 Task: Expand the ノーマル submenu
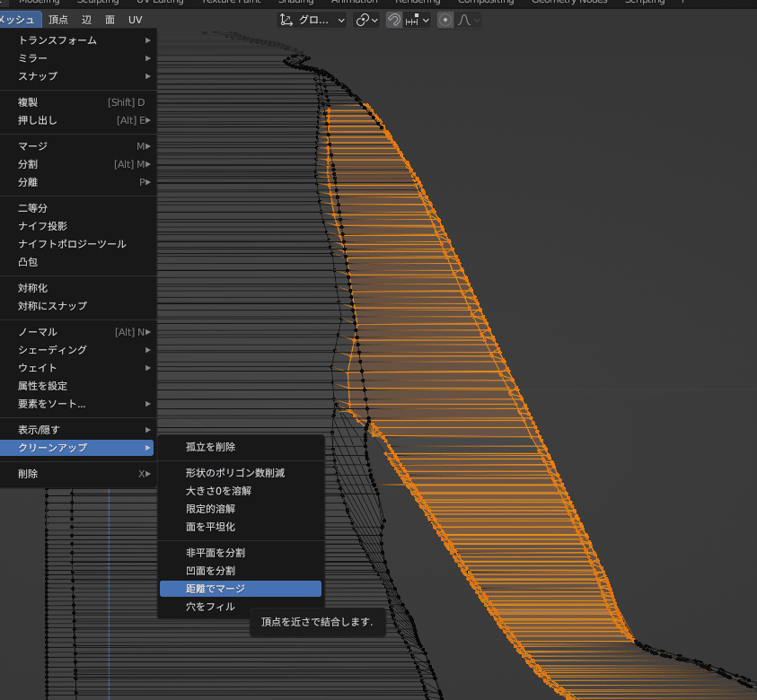click(77, 332)
